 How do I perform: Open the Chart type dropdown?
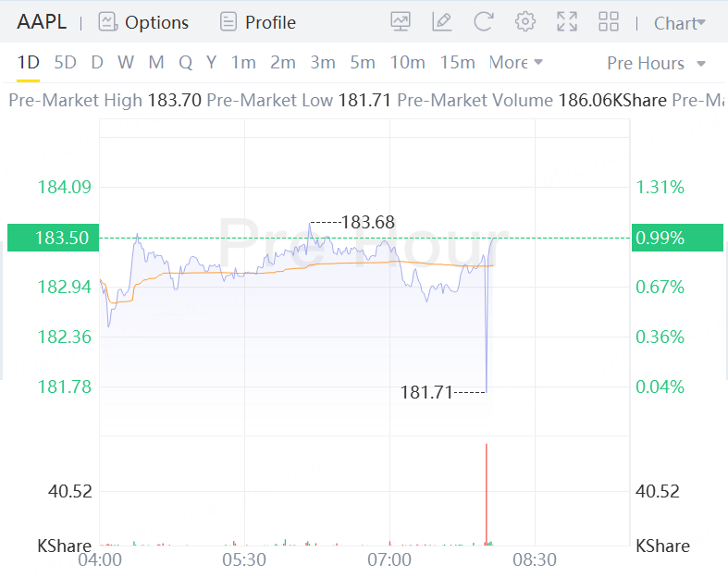tap(679, 22)
